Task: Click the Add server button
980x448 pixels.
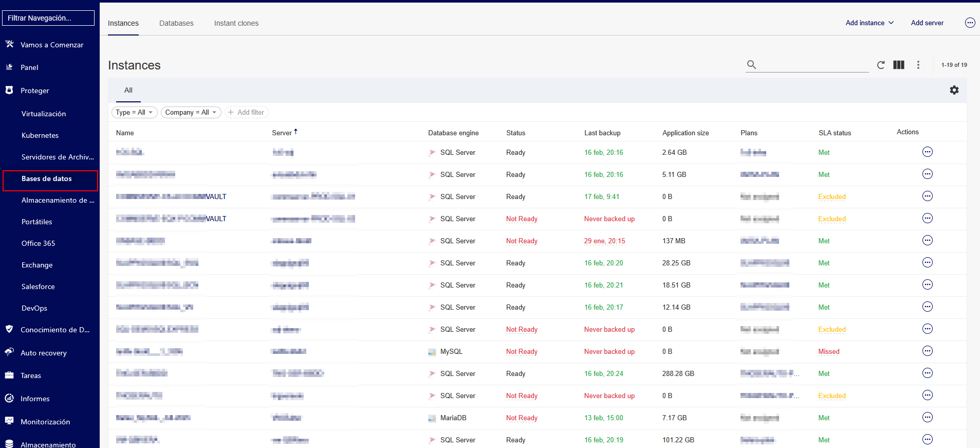Action: [x=927, y=23]
